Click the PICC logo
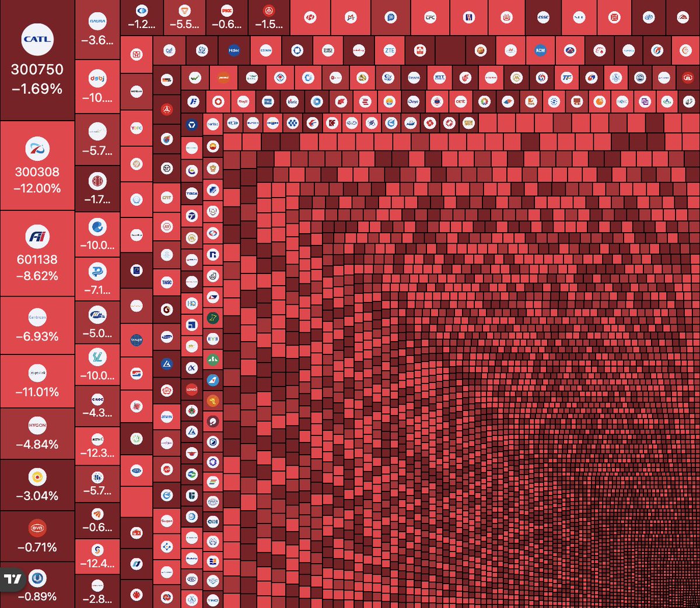This screenshot has height=608, width=700. click(227, 10)
